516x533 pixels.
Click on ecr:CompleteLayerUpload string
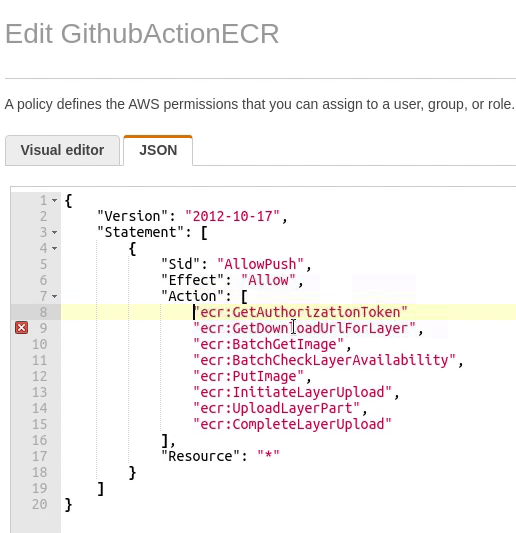tap(292, 424)
